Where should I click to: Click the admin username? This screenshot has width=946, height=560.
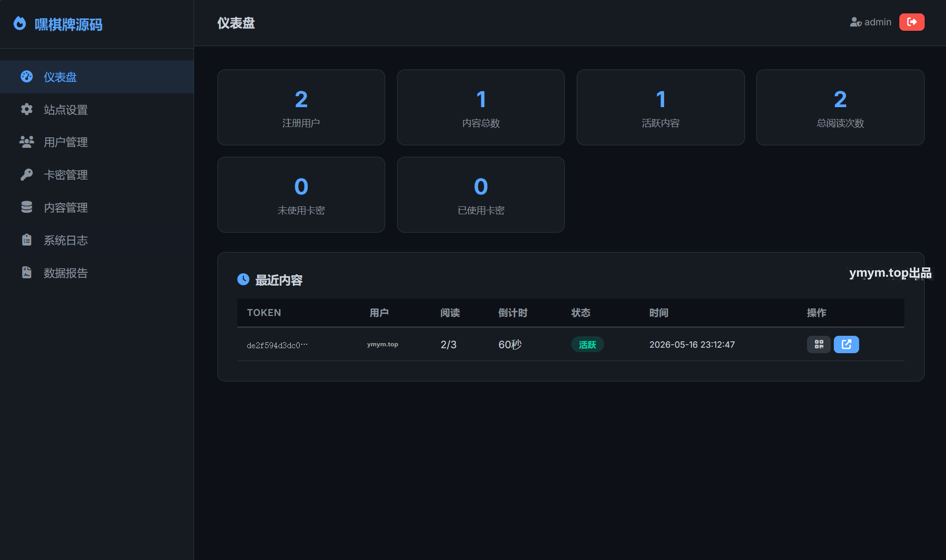click(x=878, y=22)
